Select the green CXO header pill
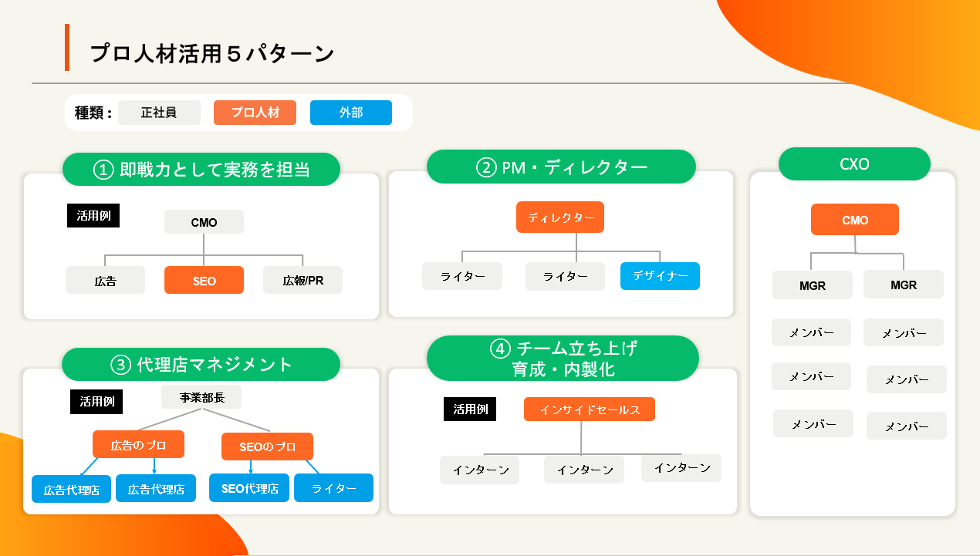 [854, 164]
